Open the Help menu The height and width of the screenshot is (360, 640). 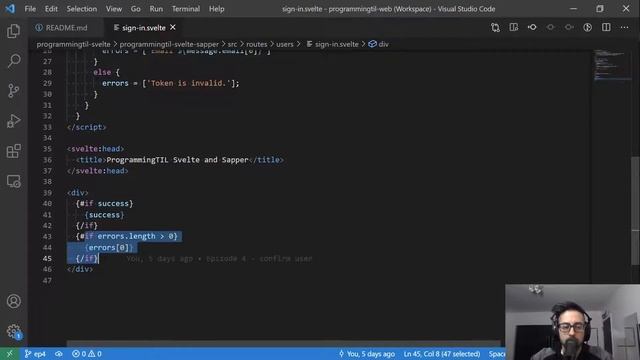(216, 9)
